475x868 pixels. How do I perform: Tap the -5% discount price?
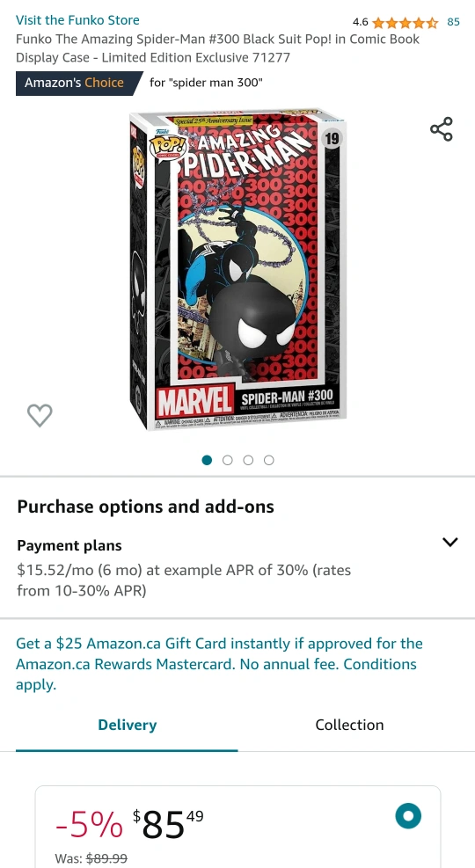89,826
